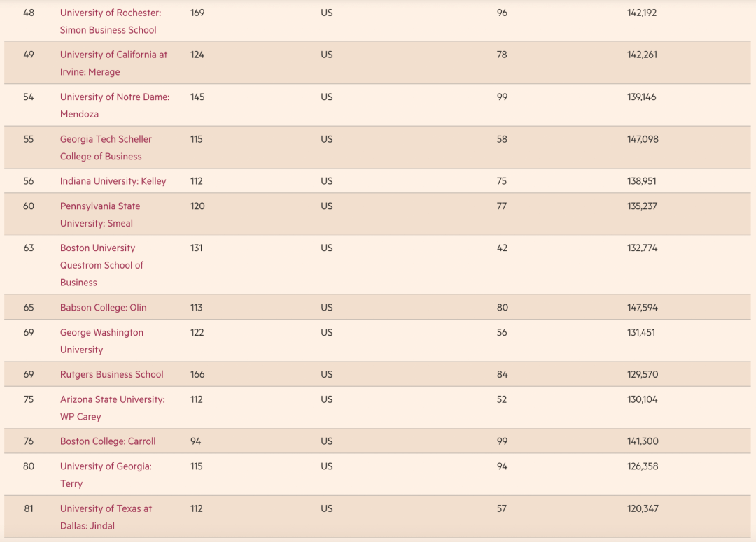The height and width of the screenshot is (542, 756).
Task: Click value 147,594 in Babson row
Action: click(642, 308)
